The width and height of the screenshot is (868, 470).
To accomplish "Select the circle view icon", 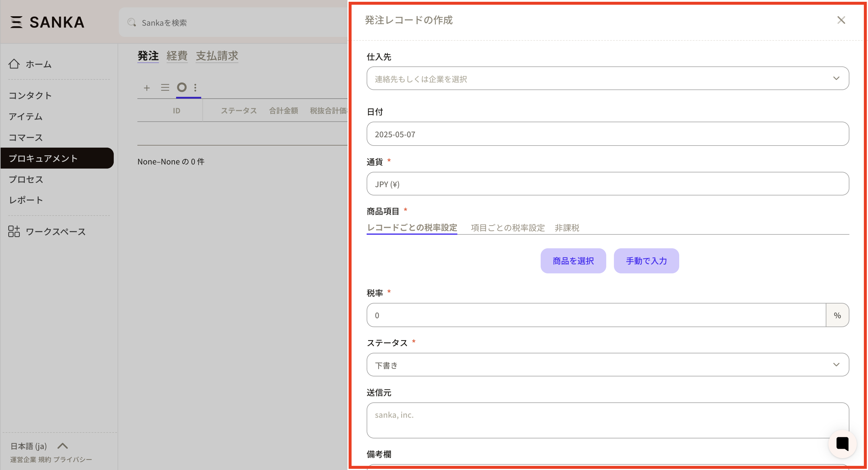I will click(182, 88).
